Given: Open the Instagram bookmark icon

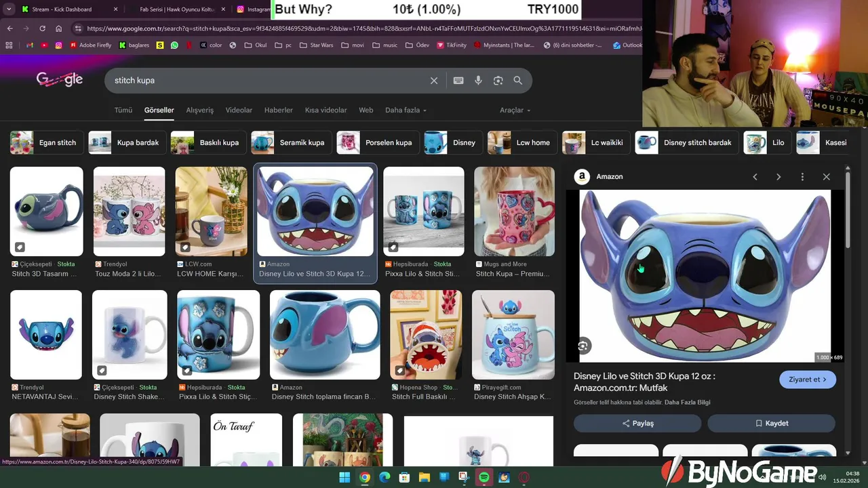Looking at the screenshot, I should [59, 45].
